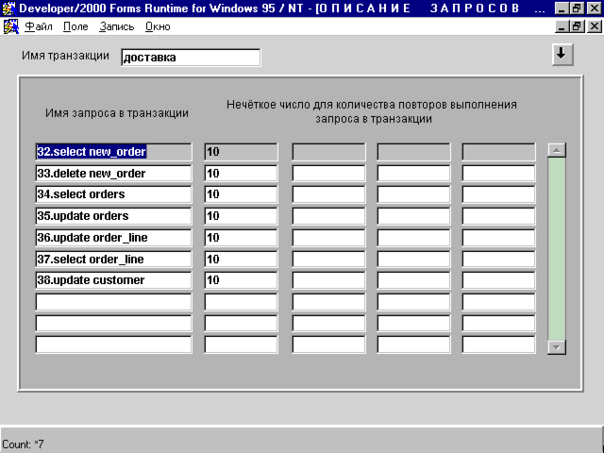The width and height of the screenshot is (604, 453).
Task: Select the 35.update orders field
Action: [x=114, y=216]
